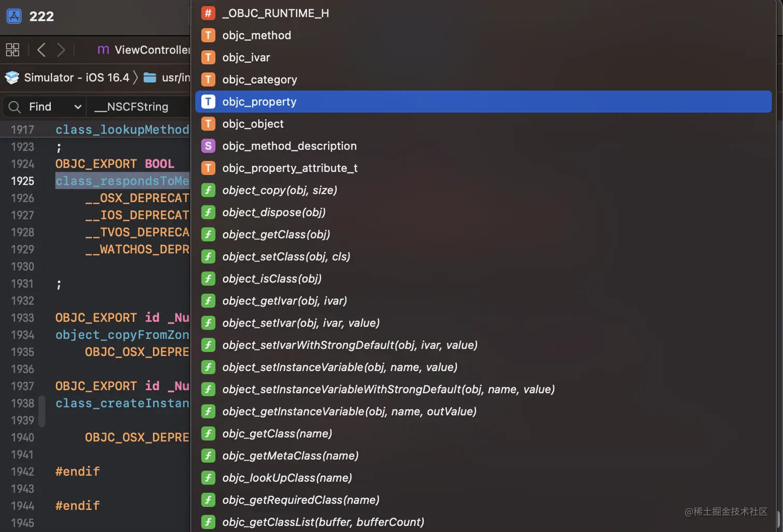The height and width of the screenshot is (532, 783).
Task: Jump to object_dispose(obj)
Action: pos(483,212)
